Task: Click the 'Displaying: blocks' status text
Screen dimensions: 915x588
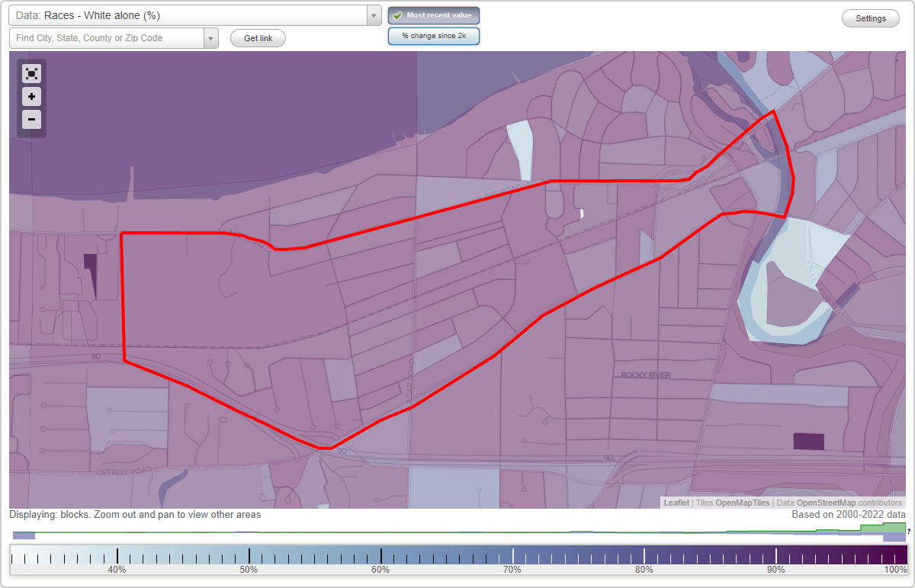Action: coord(135,515)
